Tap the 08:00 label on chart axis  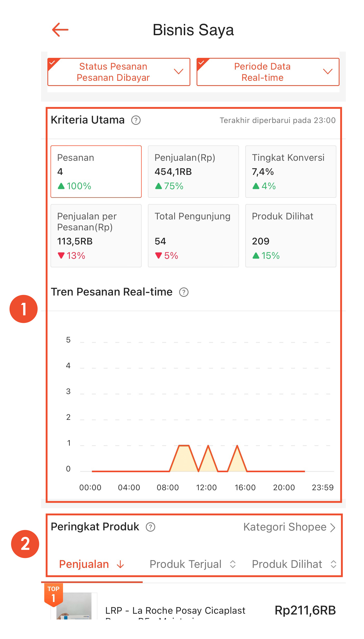(168, 488)
